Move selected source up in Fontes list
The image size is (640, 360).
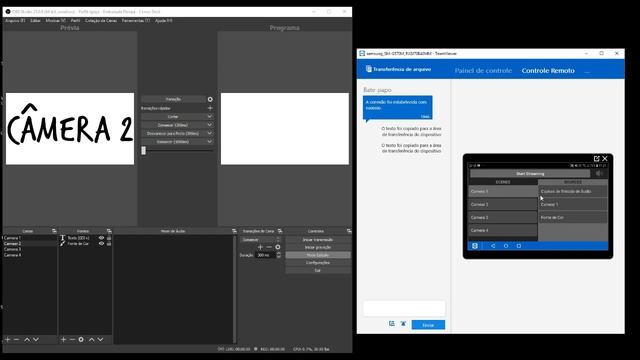[x=91, y=339]
